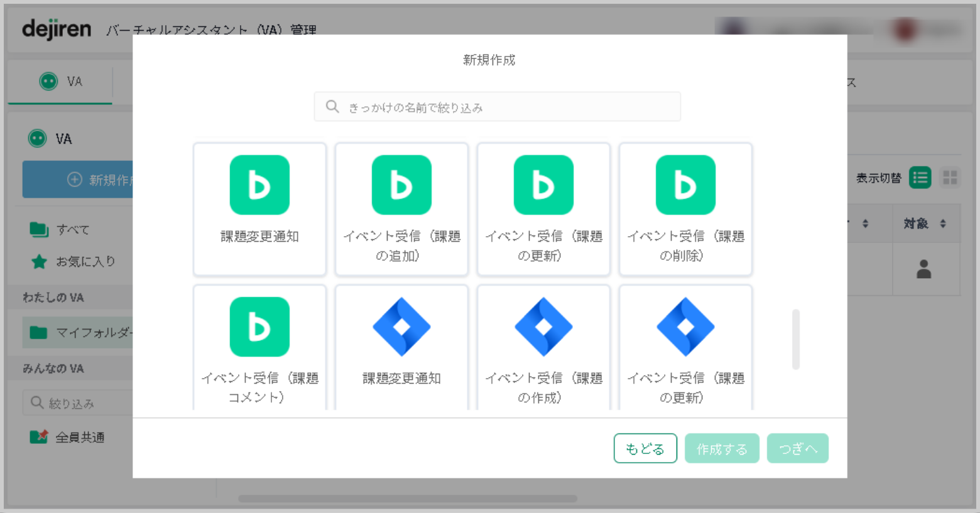Click the horizontal scrollbar at page bottom
The height and width of the screenshot is (513, 980).
pyautogui.click(x=408, y=499)
